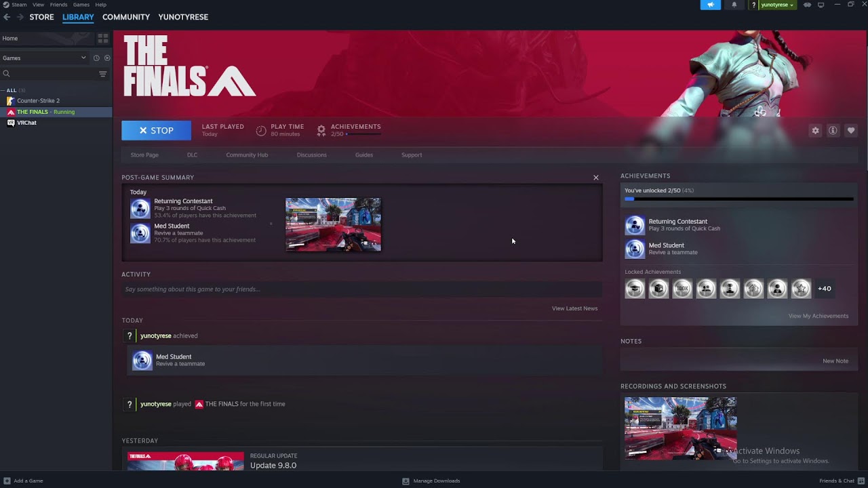The image size is (868, 488).
Task: Click View Latest News
Action: [574, 308]
